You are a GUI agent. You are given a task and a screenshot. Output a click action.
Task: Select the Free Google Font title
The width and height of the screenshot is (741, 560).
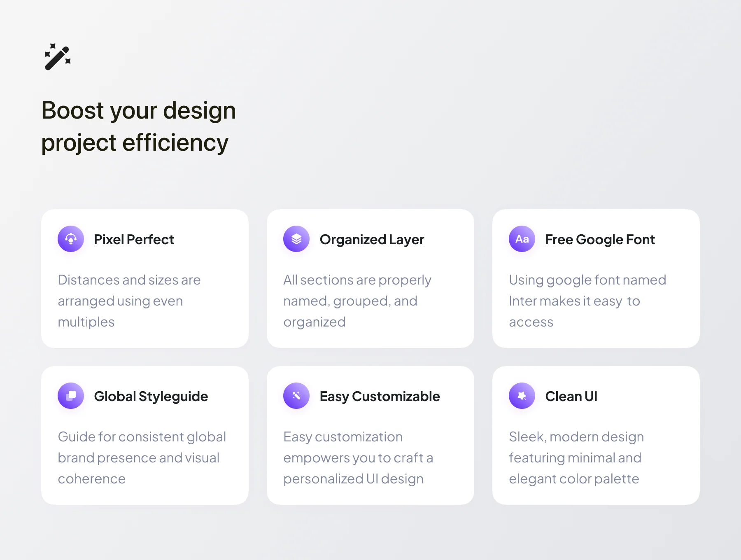point(600,240)
